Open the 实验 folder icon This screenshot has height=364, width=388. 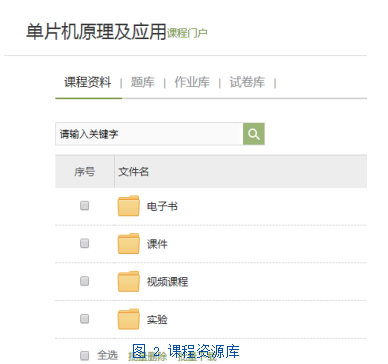pyautogui.click(x=128, y=319)
